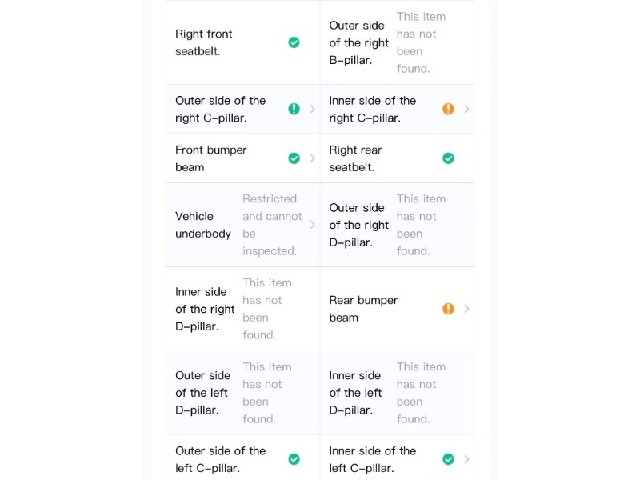Select Outer side of the right B-pillar
Screen dimensions: 640x480
(359, 43)
